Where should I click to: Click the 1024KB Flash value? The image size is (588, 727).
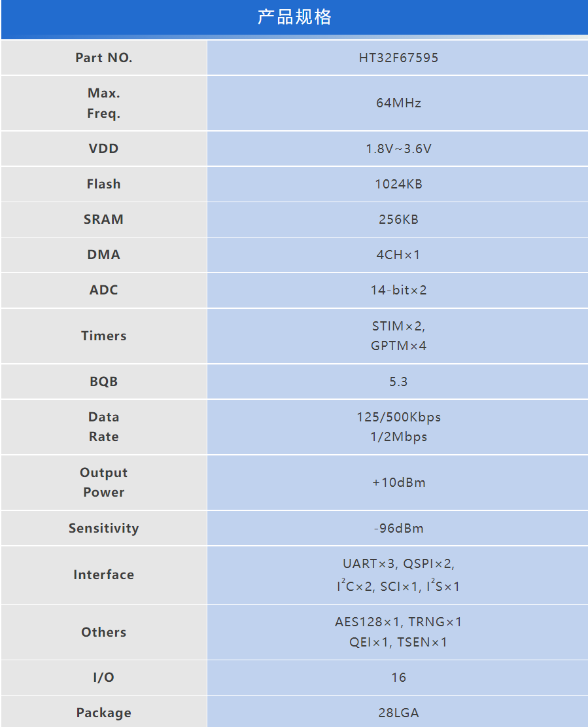398,184
